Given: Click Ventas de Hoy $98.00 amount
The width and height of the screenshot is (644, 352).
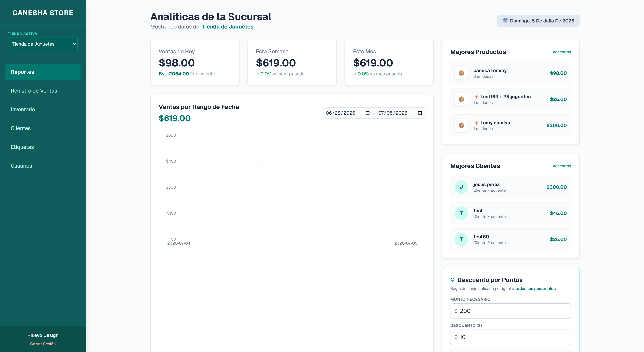Looking at the screenshot, I should click(x=177, y=63).
